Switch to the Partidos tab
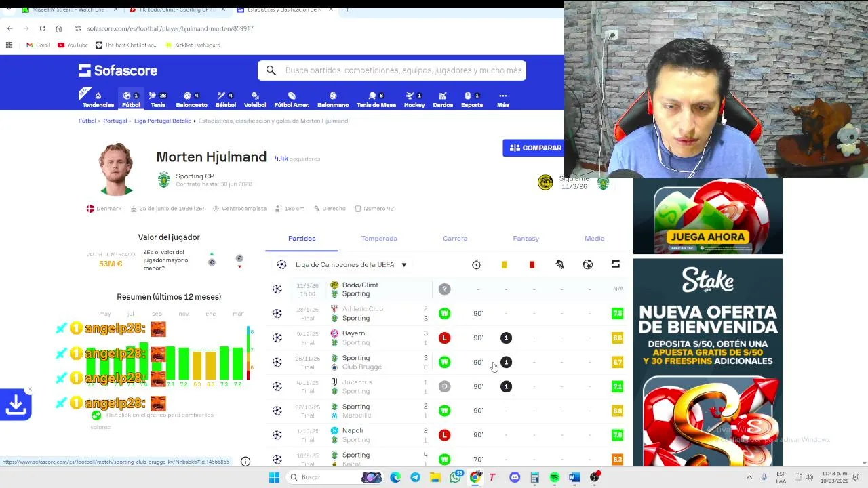This screenshot has height=488, width=868. (302, 239)
